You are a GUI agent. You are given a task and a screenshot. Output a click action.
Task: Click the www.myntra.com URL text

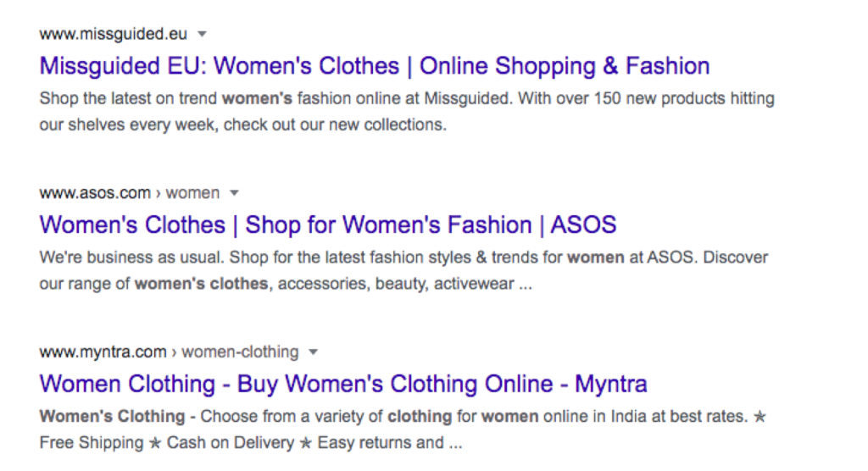(103, 352)
